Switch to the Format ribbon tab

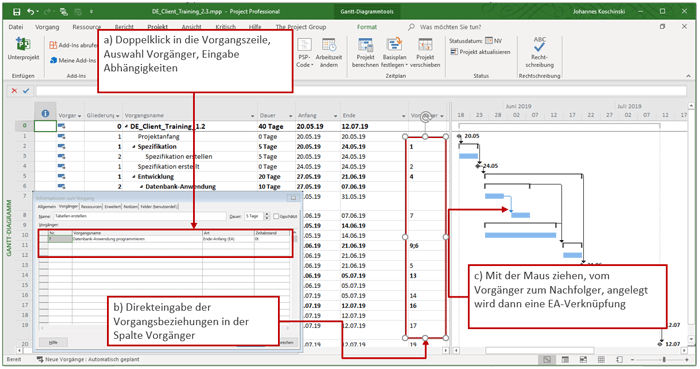[x=367, y=27]
